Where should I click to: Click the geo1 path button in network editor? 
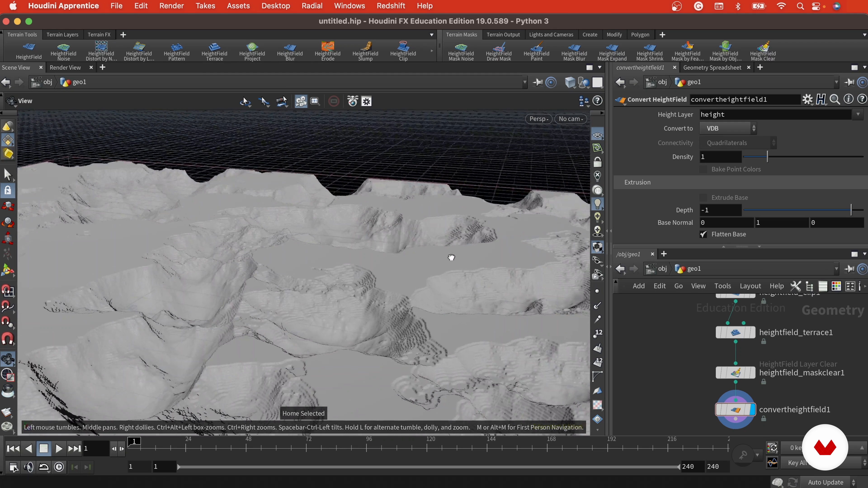(688, 269)
